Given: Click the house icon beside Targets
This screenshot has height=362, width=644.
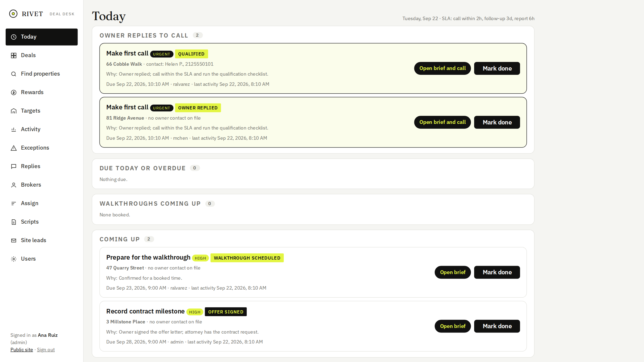Looking at the screenshot, I should pyautogui.click(x=14, y=111).
